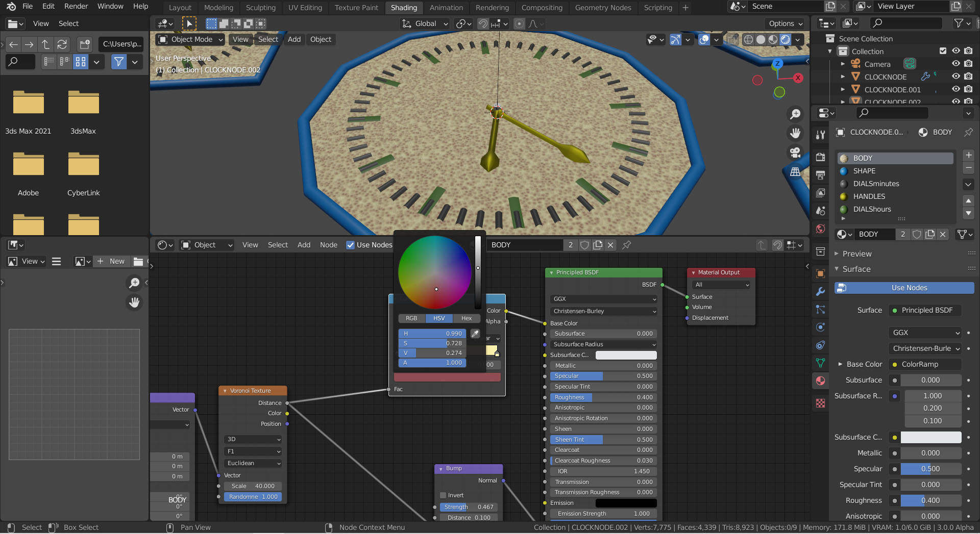Image resolution: width=980 pixels, height=534 pixels.
Task: Open the Render properties tab icon
Action: 820,157
